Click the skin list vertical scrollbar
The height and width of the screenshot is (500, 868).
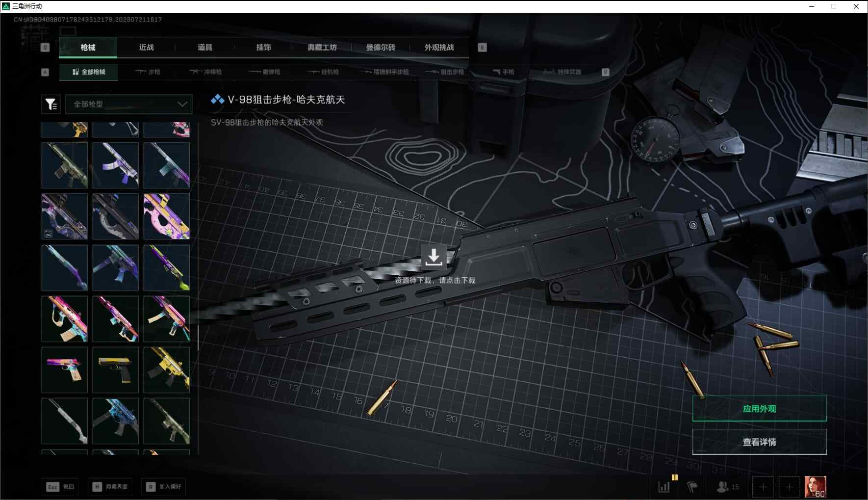coord(198,338)
